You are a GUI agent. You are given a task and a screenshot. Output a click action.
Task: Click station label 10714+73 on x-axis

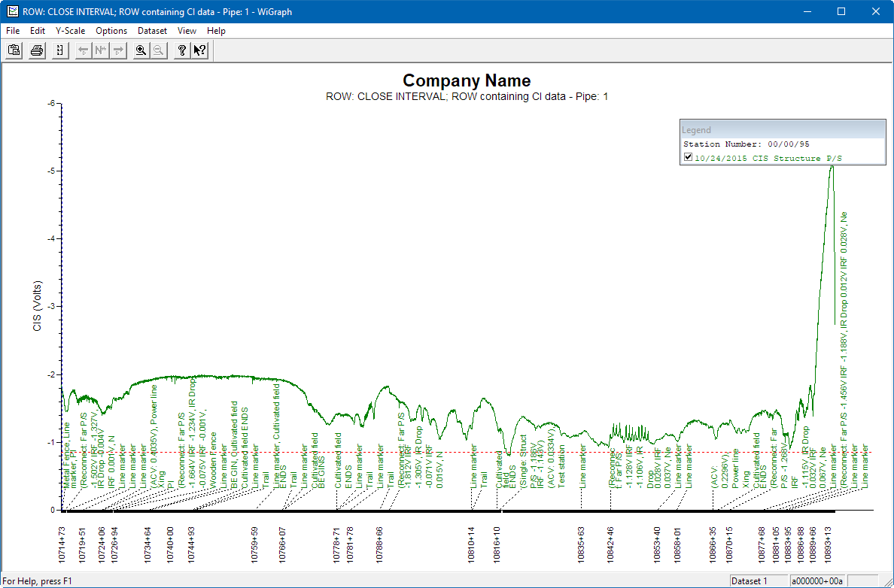pos(62,544)
